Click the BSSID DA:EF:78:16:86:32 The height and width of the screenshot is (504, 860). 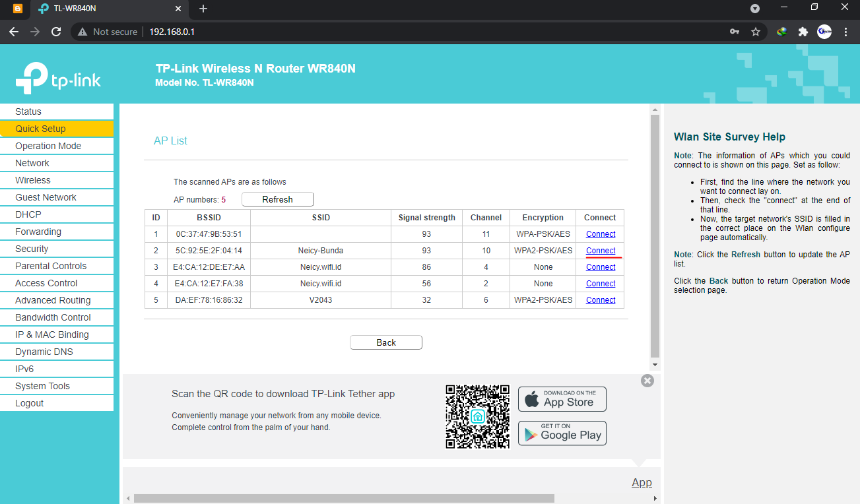209,300
